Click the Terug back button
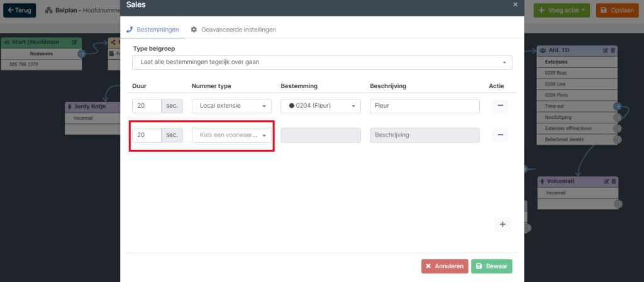The height and width of the screenshot is (282, 644). (x=19, y=10)
